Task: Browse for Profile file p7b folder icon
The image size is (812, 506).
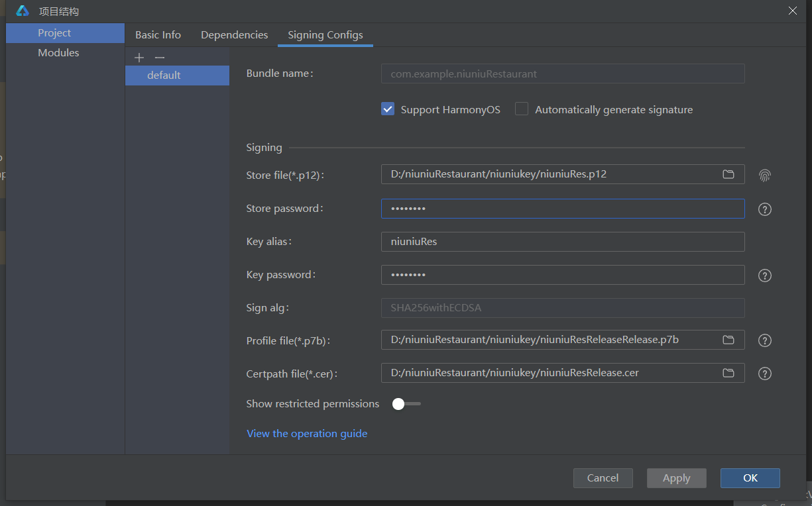Action: [728, 340]
